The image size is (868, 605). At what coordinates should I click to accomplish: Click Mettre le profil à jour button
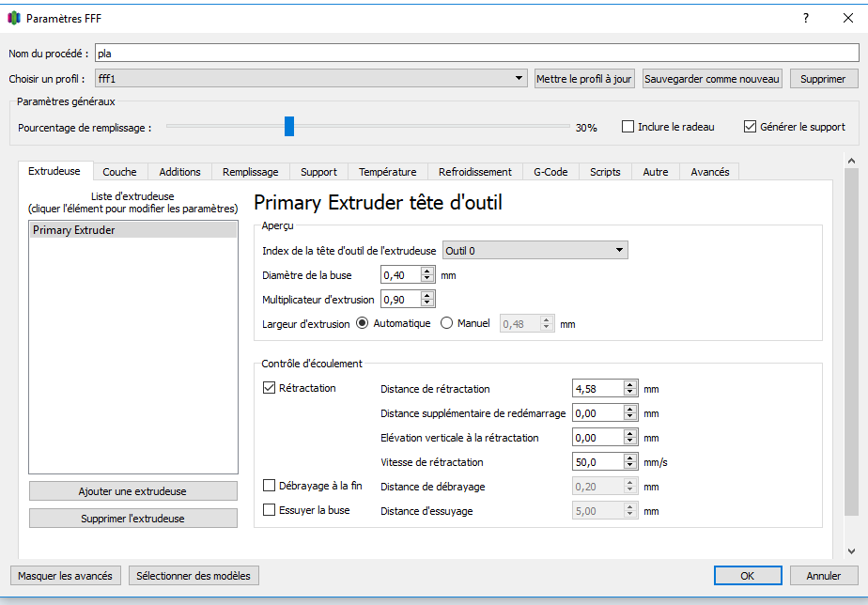click(584, 79)
